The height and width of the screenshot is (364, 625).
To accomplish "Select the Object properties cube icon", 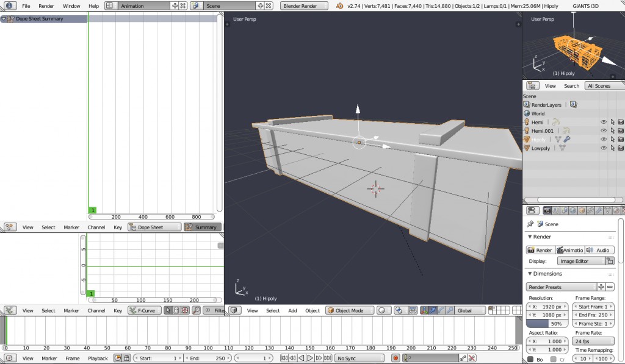I will 581,210.
